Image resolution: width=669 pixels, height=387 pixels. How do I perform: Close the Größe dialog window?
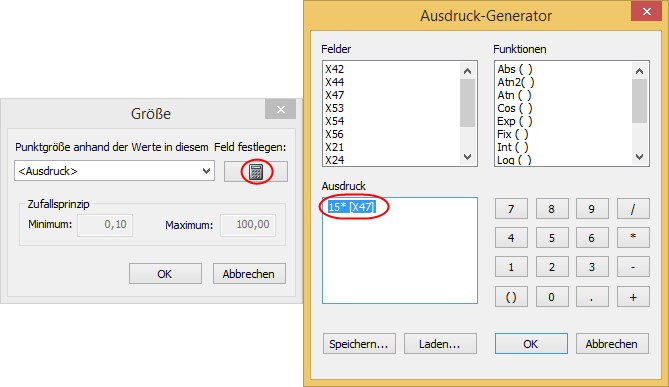[280, 110]
